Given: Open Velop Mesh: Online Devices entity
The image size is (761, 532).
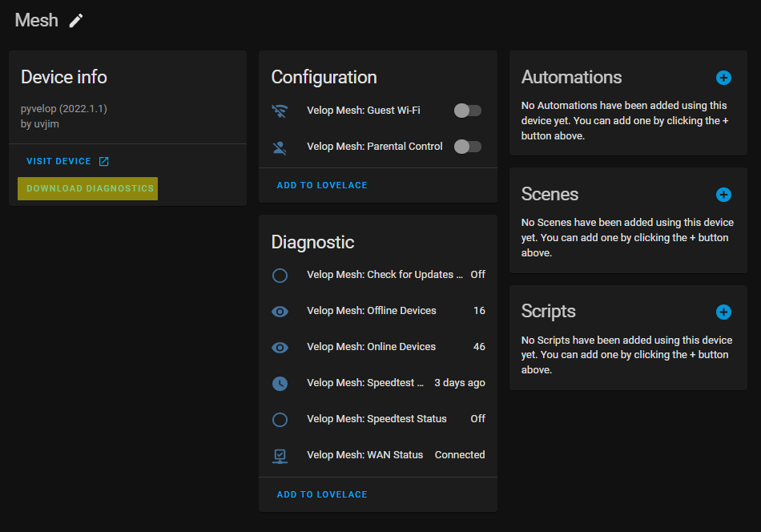Looking at the screenshot, I should click(x=371, y=347).
